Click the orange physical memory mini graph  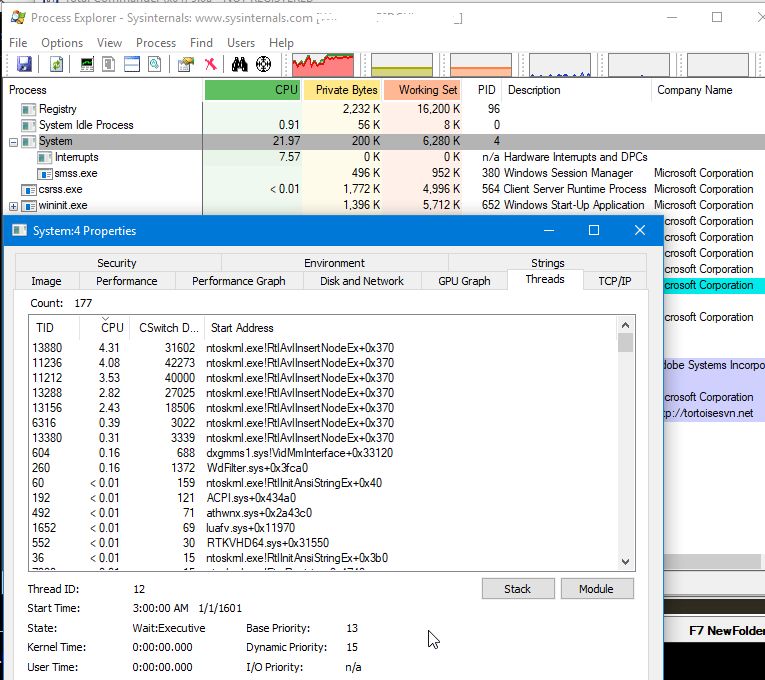pos(481,65)
